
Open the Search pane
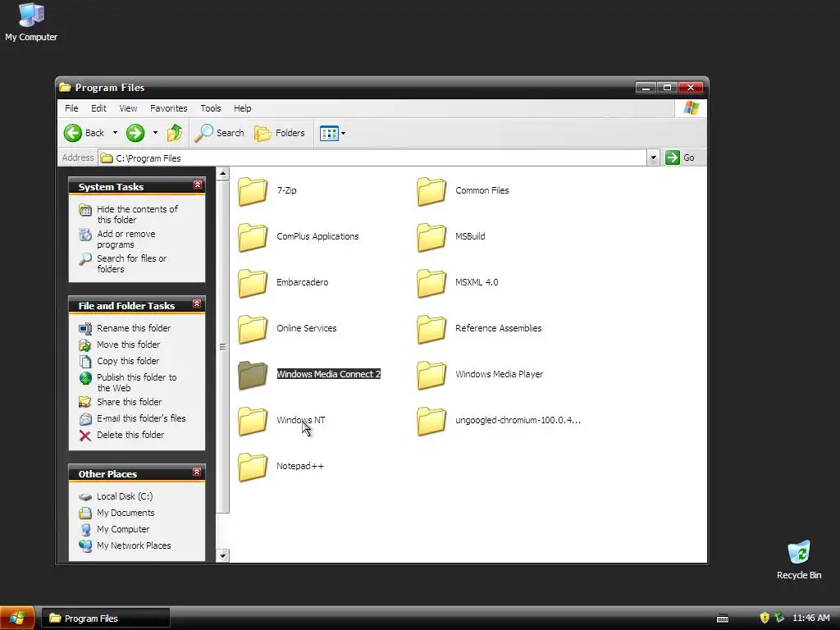[219, 133]
